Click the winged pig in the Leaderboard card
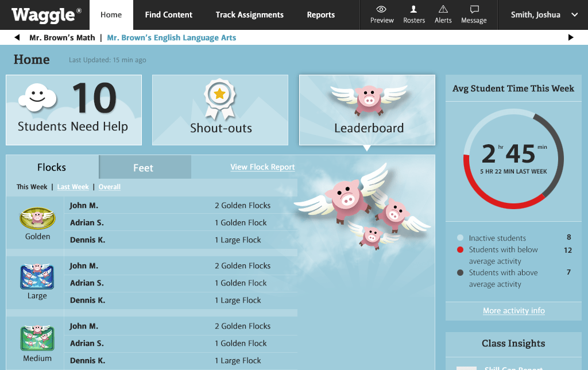588x370 pixels. (369, 99)
